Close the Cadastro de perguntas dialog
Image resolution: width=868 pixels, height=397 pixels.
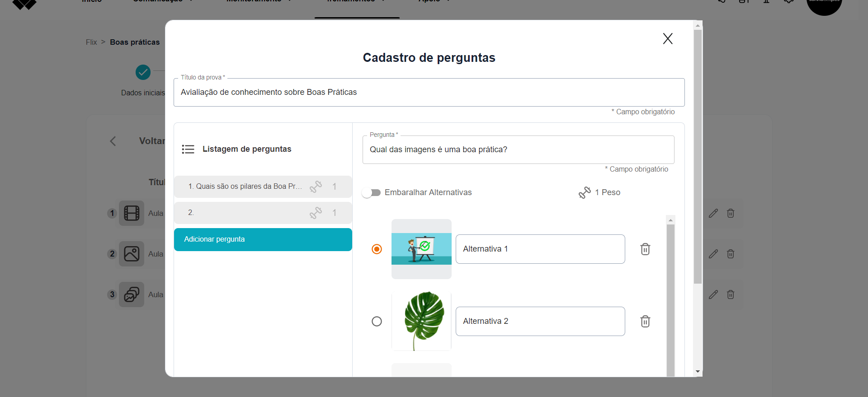(x=668, y=39)
